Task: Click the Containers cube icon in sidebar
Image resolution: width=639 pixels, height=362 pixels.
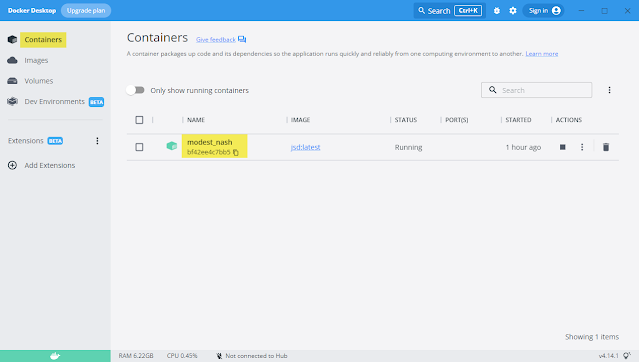Action: [x=12, y=40]
